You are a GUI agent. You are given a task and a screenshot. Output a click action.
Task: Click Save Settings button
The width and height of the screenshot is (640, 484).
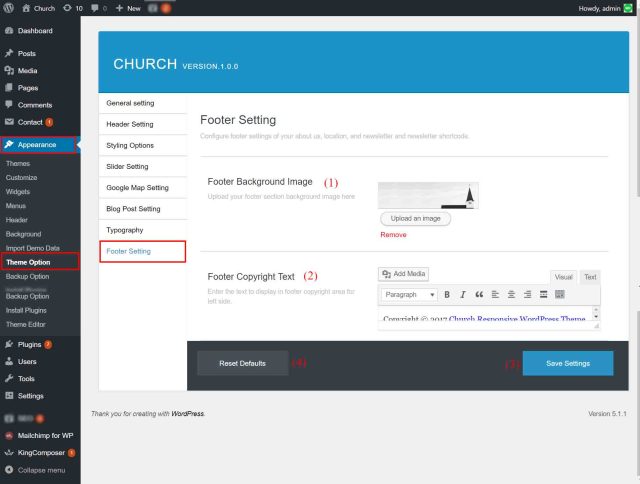point(568,363)
